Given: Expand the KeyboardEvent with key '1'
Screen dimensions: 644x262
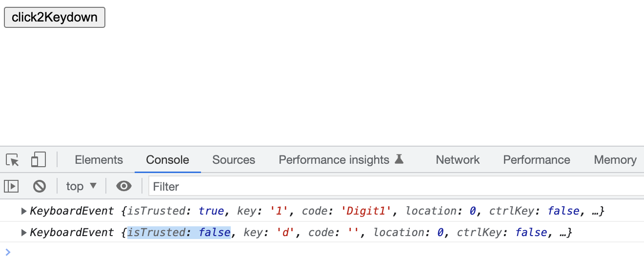Looking at the screenshot, I should [23, 211].
